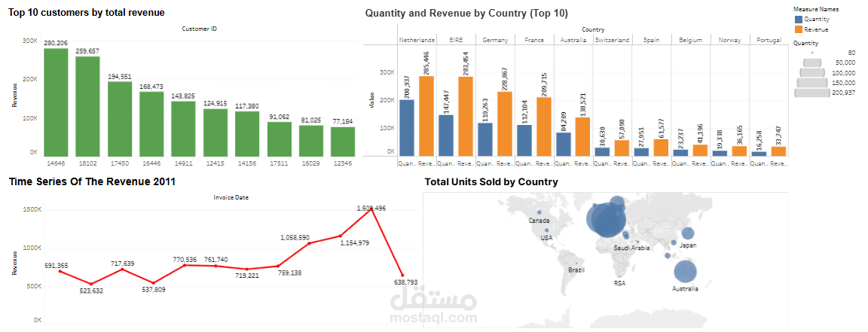Select the EIRE blue Quantity bar
Viewport: 868px width, 332px height.
pos(445,135)
